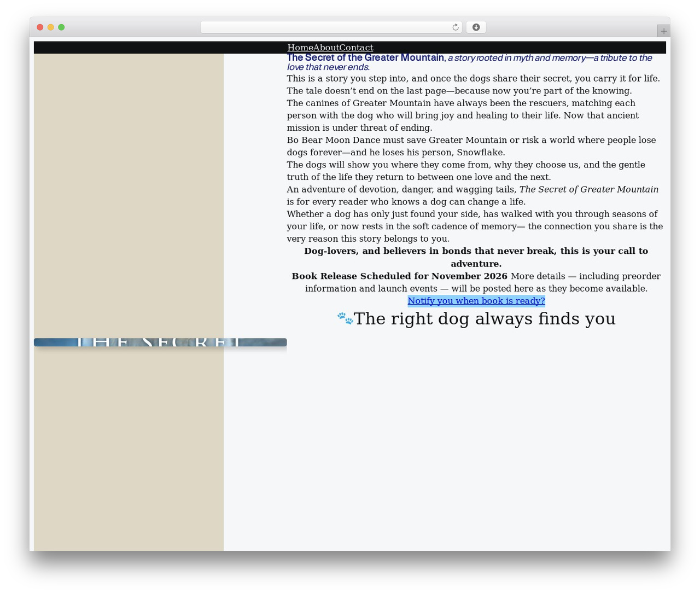Click the paragraph starting 'An adventure of devotion'
The height and width of the screenshot is (593, 700).
[x=472, y=195]
